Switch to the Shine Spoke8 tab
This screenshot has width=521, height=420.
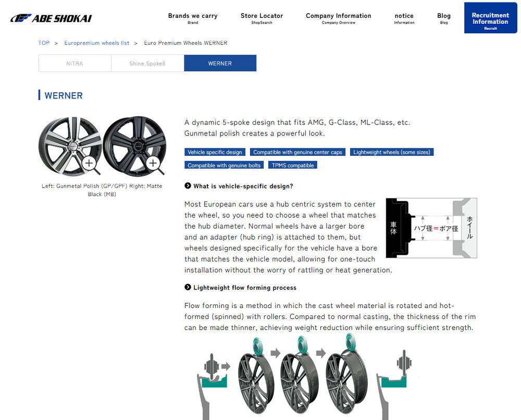pos(147,63)
